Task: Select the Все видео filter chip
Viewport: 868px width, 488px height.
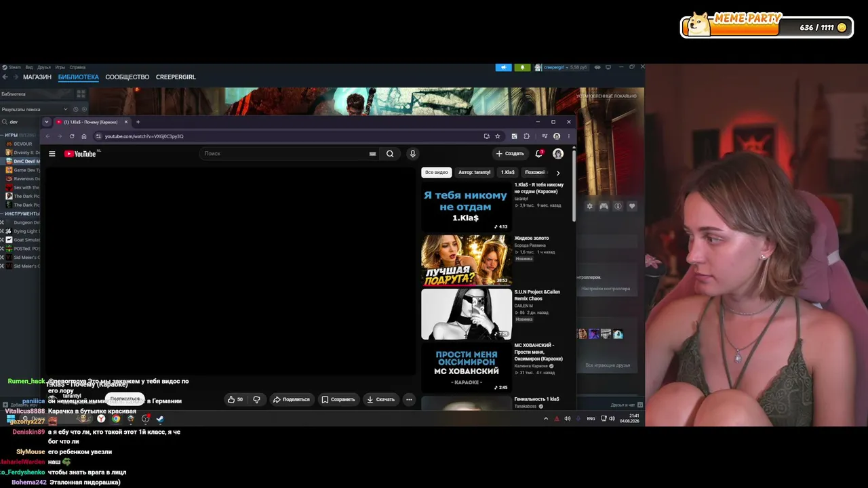Action: point(437,172)
